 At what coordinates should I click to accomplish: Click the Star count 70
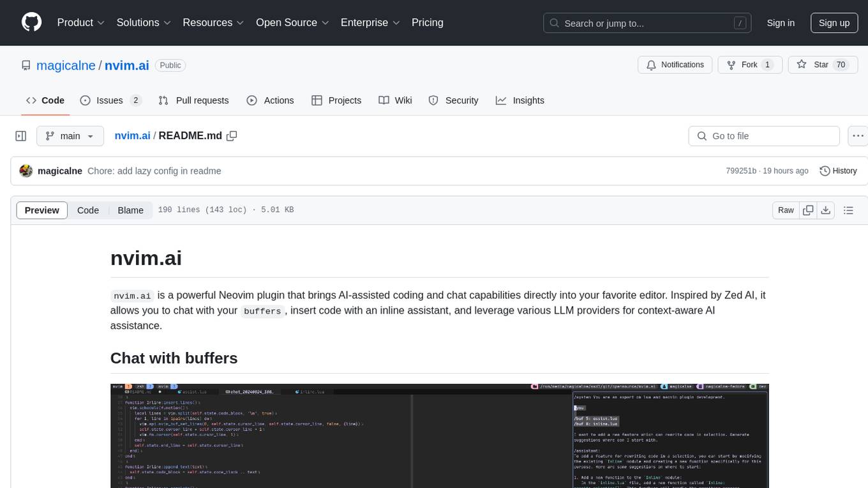point(841,65)
